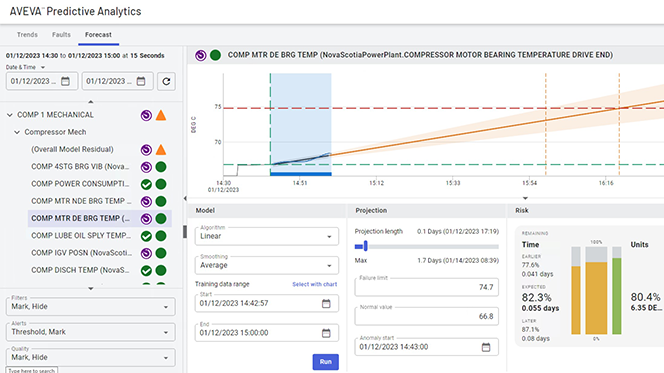Open the end date calendar picker icon
This screenshot has height=373, width=664.
[141, 81]
